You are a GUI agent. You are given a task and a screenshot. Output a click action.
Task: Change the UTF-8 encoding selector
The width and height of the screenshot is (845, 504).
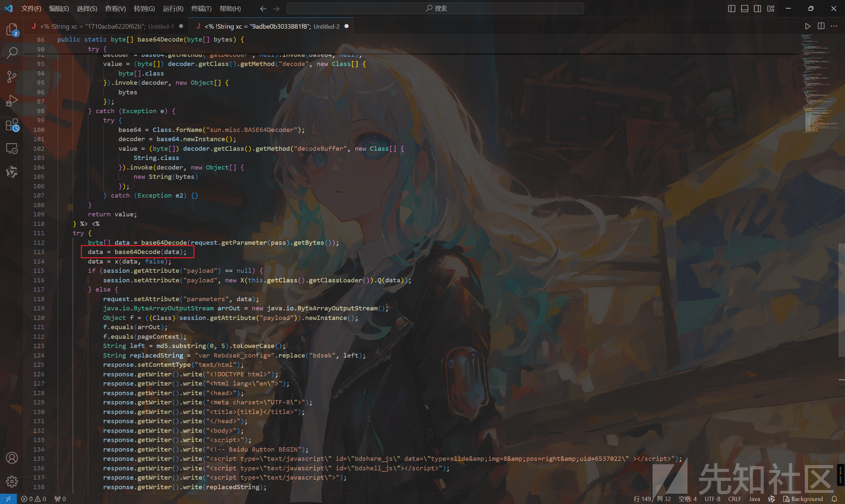pyautogui.click(x=712, y=499)
